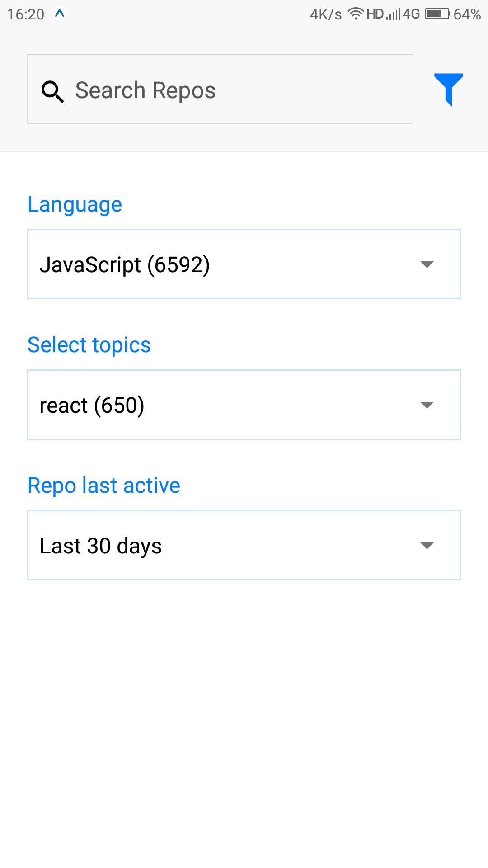Click the Language heading label
488x868 pixels.
pyautogui.click(x=75, y=204)
